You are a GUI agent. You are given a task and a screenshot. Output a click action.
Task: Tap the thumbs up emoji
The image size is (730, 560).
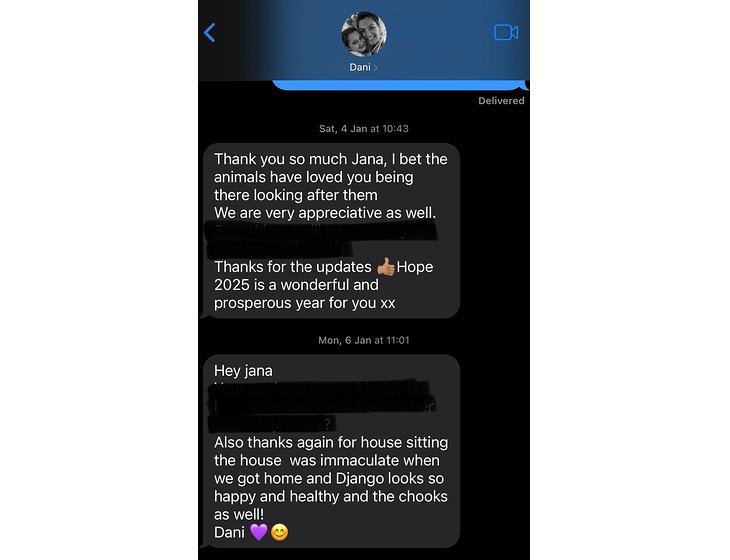tap(385, 267)
